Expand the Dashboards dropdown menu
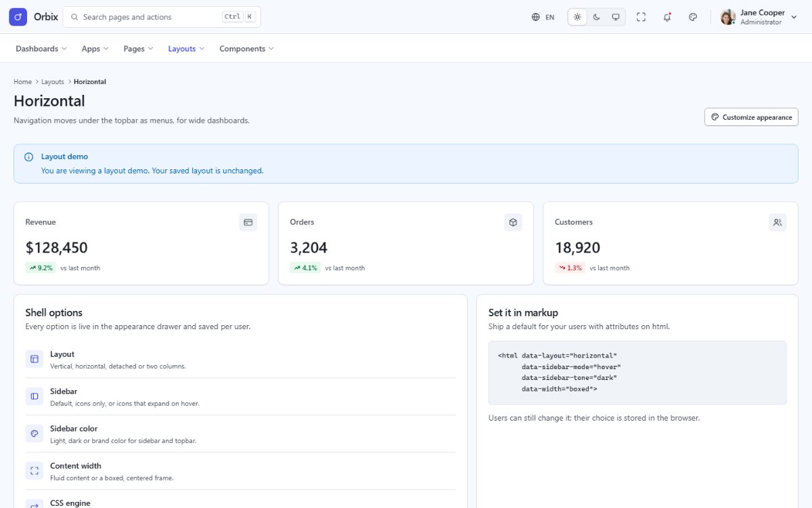 pos(41,49)
